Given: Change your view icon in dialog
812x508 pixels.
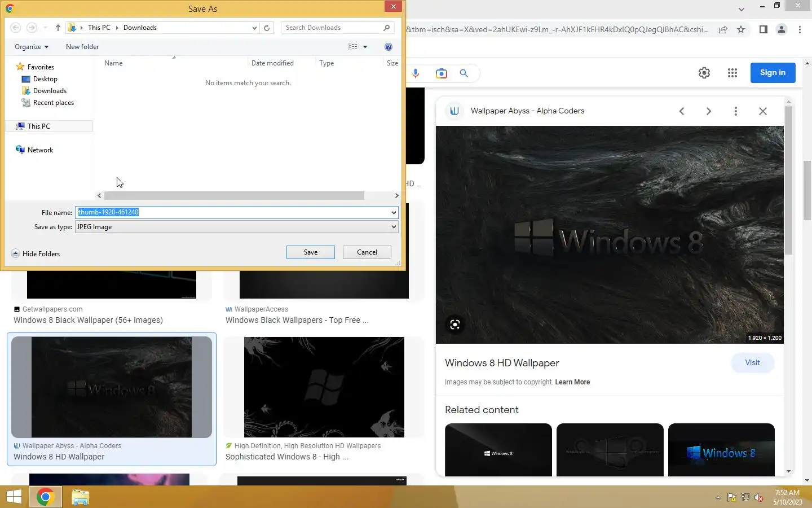Looking at the screenshot, I should coord(353,47).
